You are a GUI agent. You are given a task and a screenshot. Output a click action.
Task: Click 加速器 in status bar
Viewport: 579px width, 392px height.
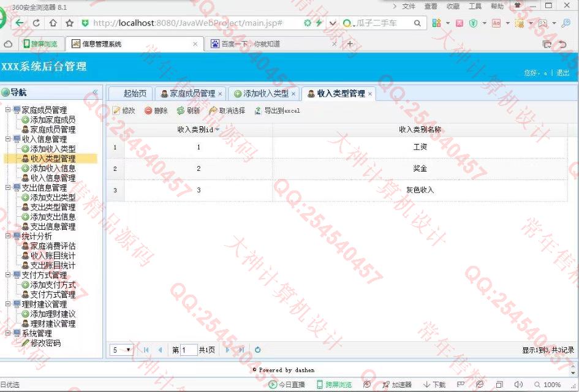(397, 385)
